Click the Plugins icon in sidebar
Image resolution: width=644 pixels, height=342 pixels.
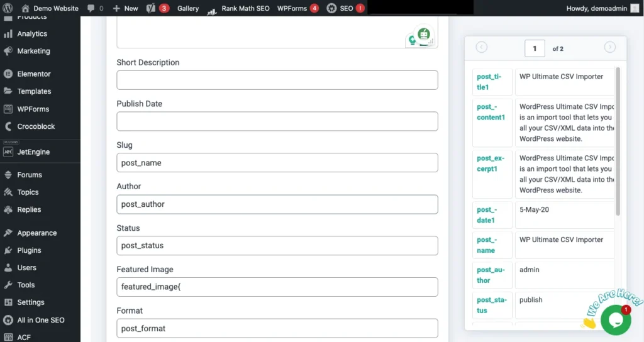coord(8,250)
